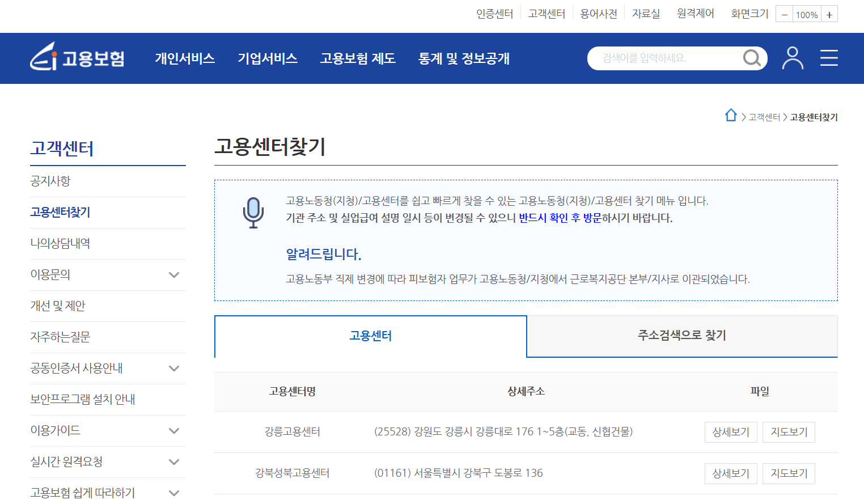Open the hamburger menu icon
Image resolution: width=864 pixels, height=504 pixels.
(829, 58)
